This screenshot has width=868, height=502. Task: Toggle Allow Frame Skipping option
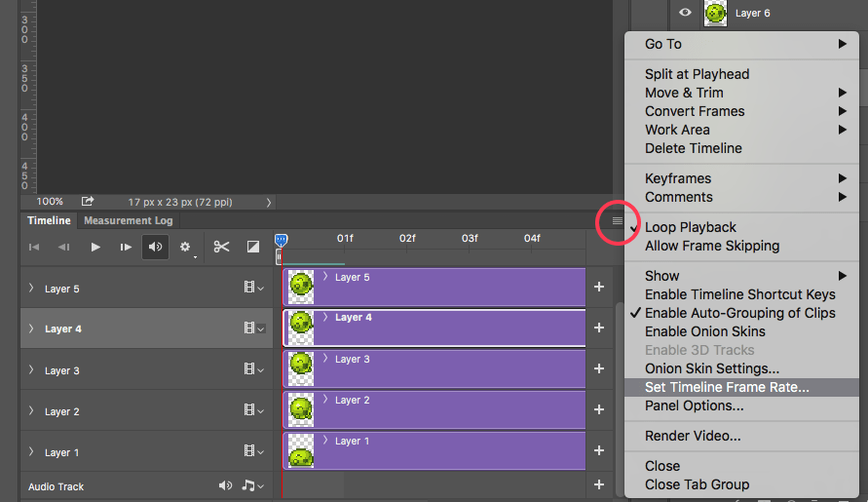tap(741, 246)
